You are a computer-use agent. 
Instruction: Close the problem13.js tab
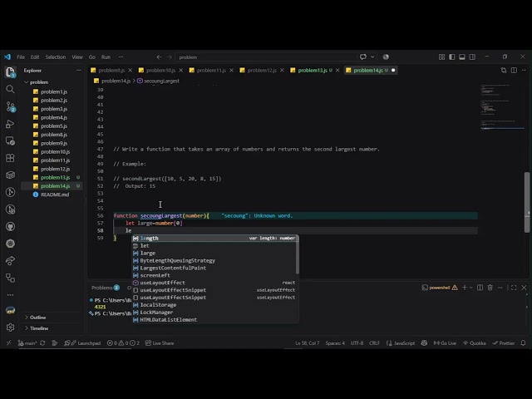337,70
